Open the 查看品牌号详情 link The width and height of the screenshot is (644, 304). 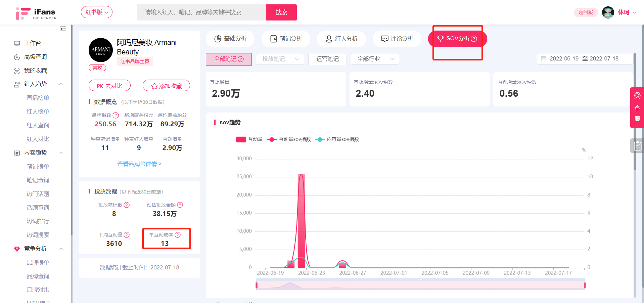coord(139,164)
